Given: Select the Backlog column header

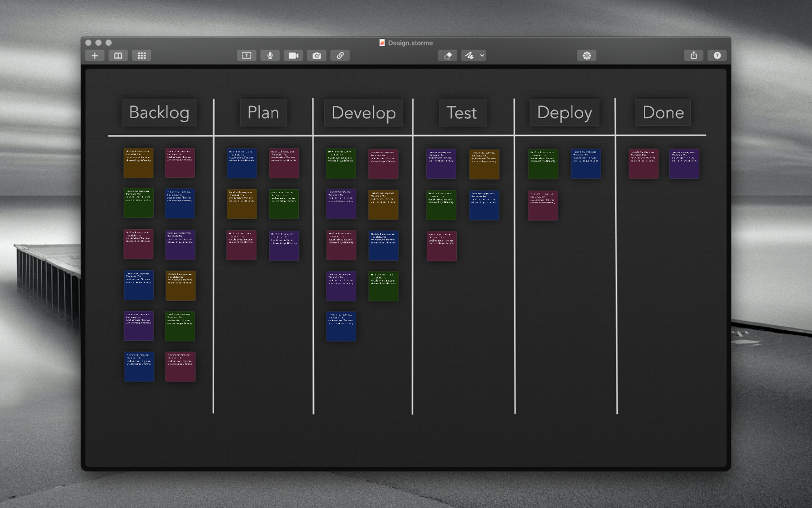Looking at the screenshot, I should click(x=159, y=112).
